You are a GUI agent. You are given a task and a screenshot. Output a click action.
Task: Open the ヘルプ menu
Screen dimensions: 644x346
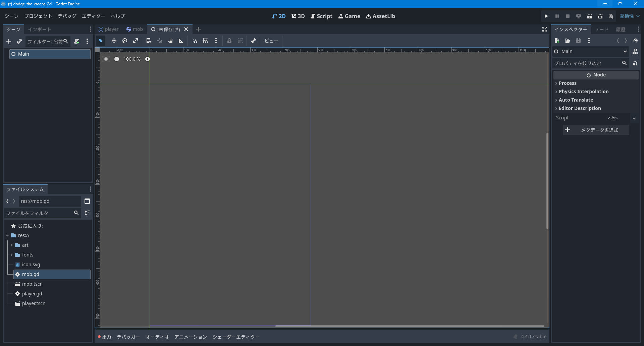[x=118, y=16]
